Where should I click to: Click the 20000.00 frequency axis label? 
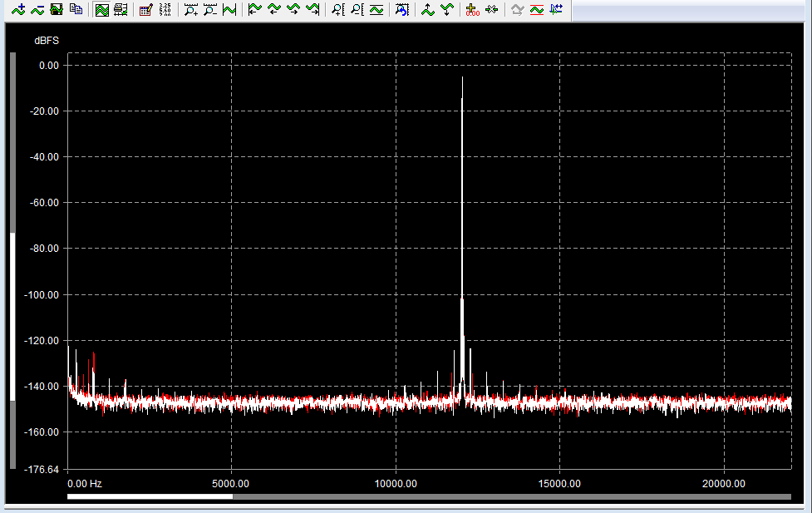point(724,483)
